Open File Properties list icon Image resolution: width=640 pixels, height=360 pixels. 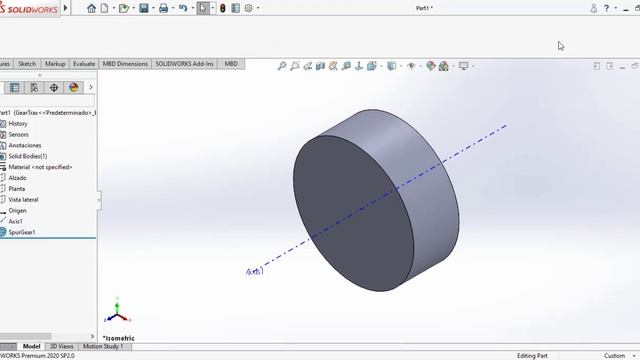(x=236, y=8)
